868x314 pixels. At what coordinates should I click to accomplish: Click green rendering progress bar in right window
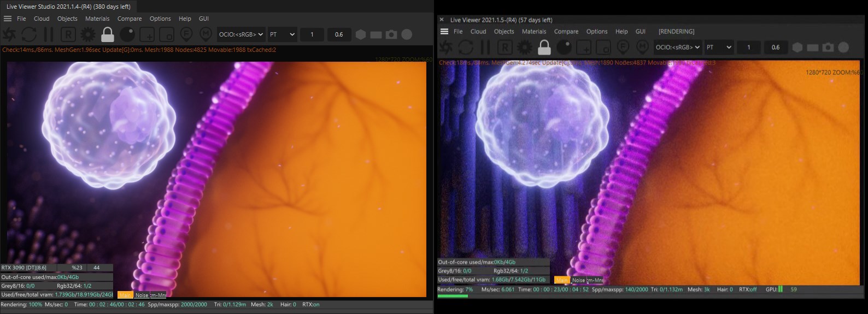[x=453, y=296]
